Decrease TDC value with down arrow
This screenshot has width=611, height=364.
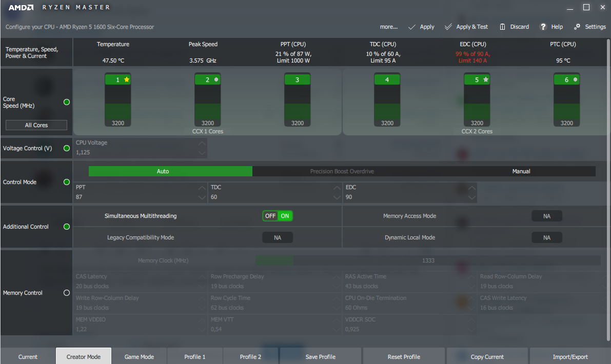(337, 197)
